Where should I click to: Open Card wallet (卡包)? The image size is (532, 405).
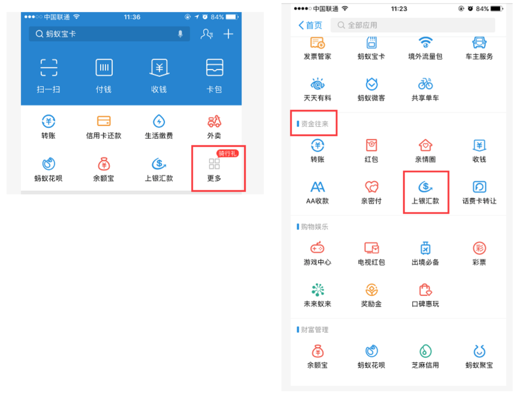(214, 76)
